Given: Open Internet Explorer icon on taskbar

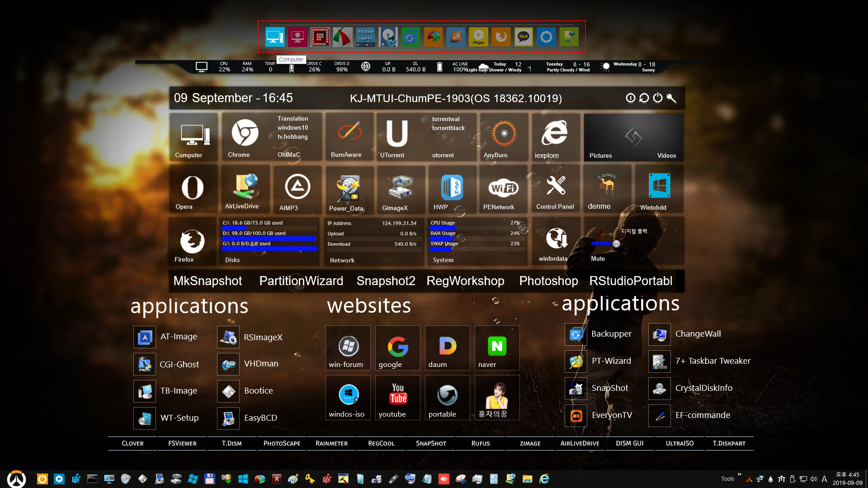Looking at the screenshot, I should (544, 479).
